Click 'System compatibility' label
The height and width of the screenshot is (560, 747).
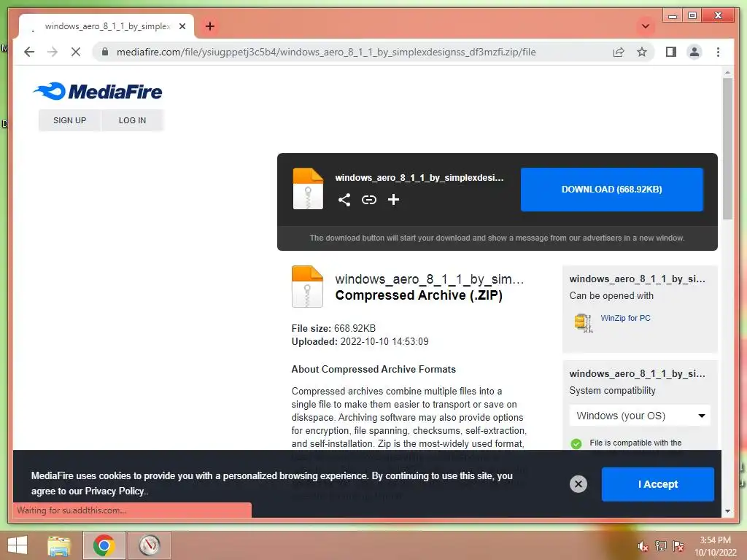pyautogui.click(x=612, y=391)
